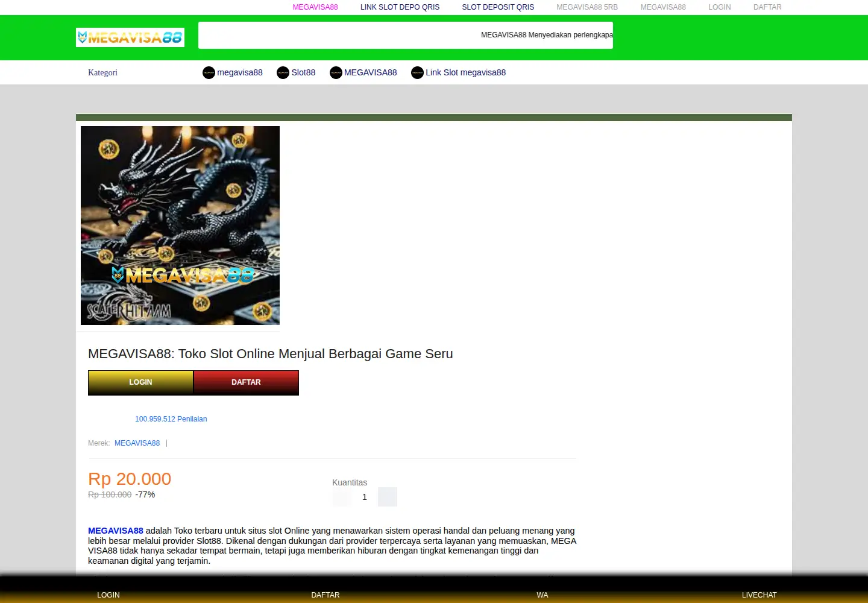This screenshot has width=868, height=603.
Task: Click the yellow LOGIN button
Action: point(140,382)
